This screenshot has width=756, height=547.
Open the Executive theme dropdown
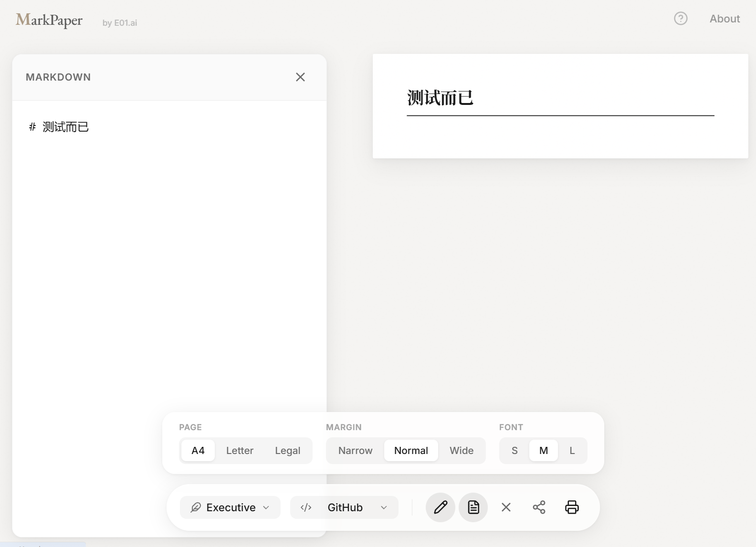[x=230, y=507]
